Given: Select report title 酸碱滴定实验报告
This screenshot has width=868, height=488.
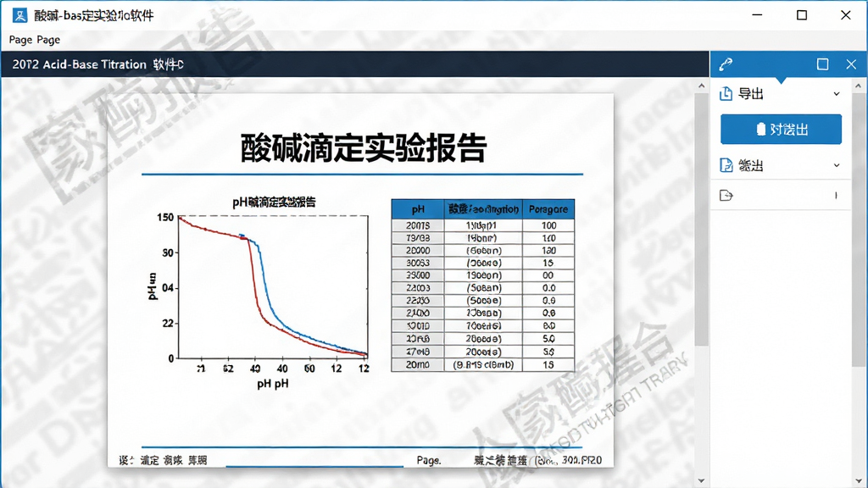Looking at the screenshot, I should point(363,147).
